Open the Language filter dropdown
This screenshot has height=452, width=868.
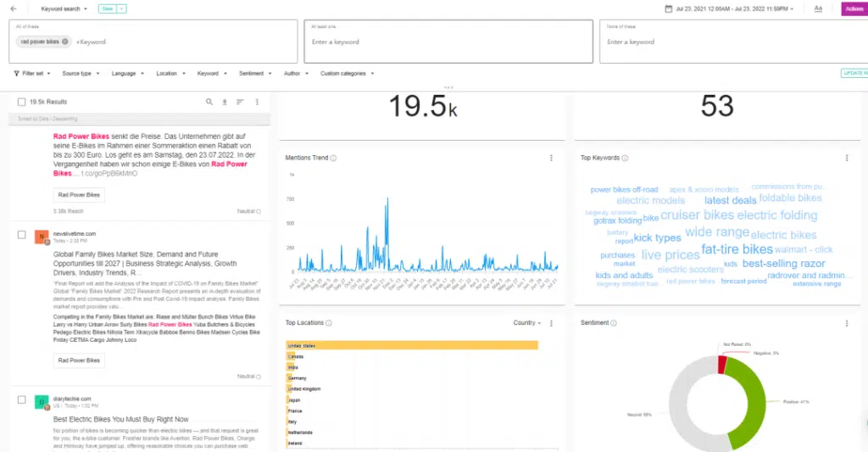click(x=127, y=73)
